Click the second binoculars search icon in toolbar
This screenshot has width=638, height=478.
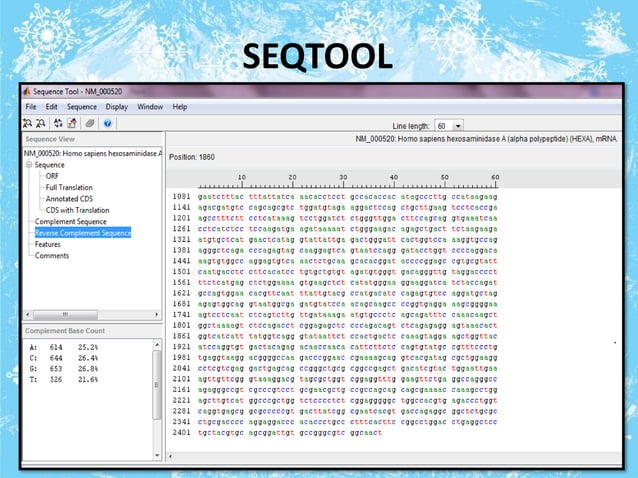(41, 123)
